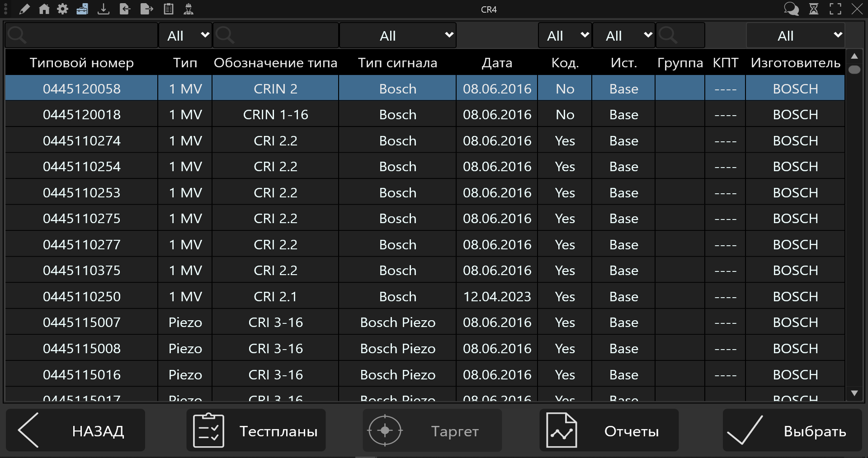Click the Отчеты button
868x458 pixels.
click(609, 430)
